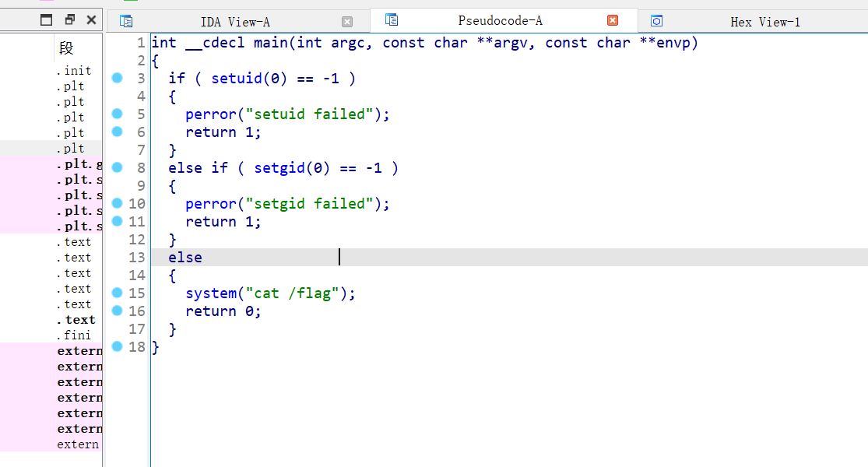Image resolution: width=868 pixels, height=467 pixels.
Task: Toggle breakpoint dot on line 8
Action: 117,167
